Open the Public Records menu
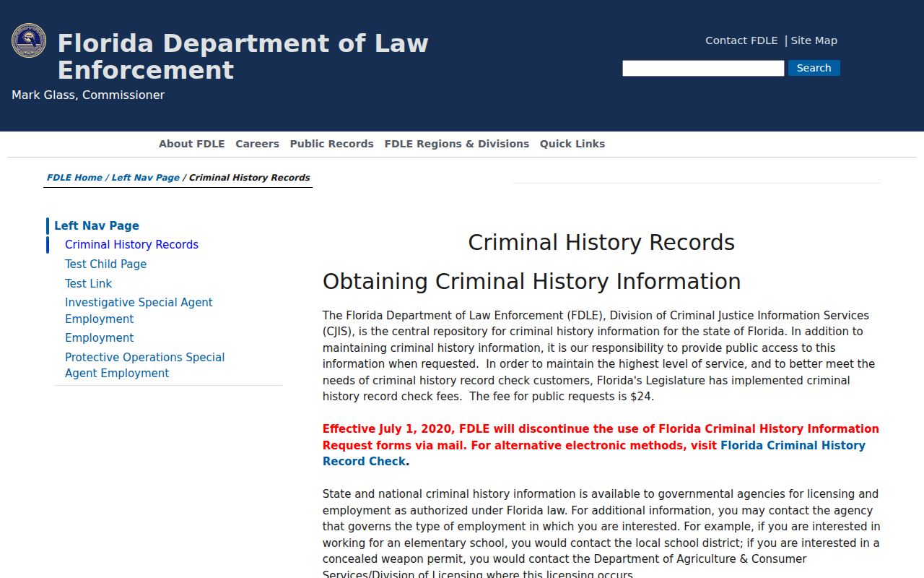This screenshot has width=924, height=578. tap(332, 144)
